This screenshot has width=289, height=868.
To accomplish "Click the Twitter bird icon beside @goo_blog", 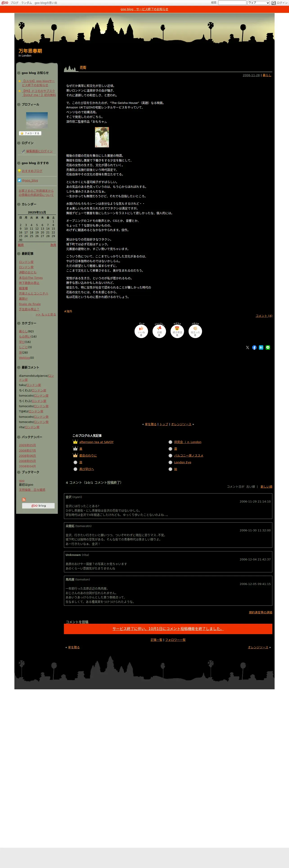I will tap(19, 180).
